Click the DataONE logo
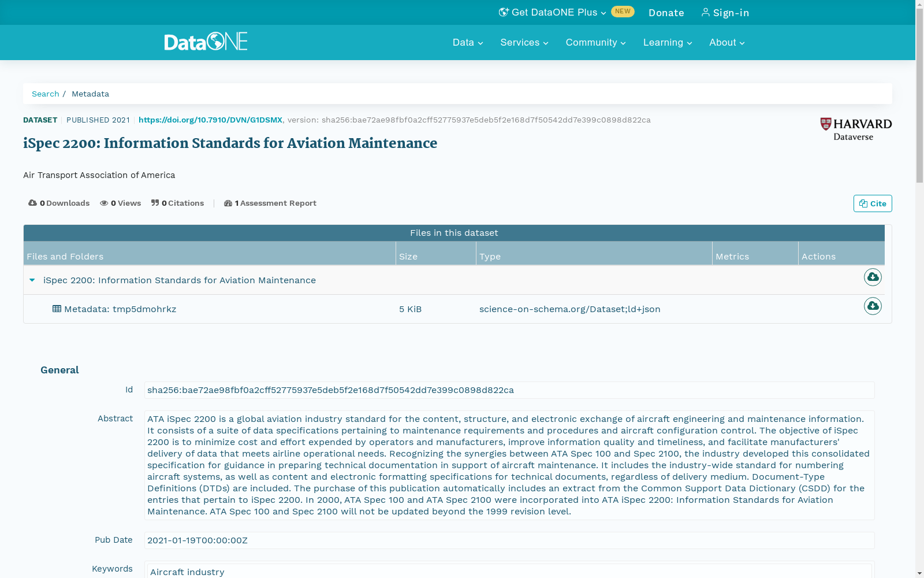Viewport: 924px width, 578px height. [x=205, y=42]
